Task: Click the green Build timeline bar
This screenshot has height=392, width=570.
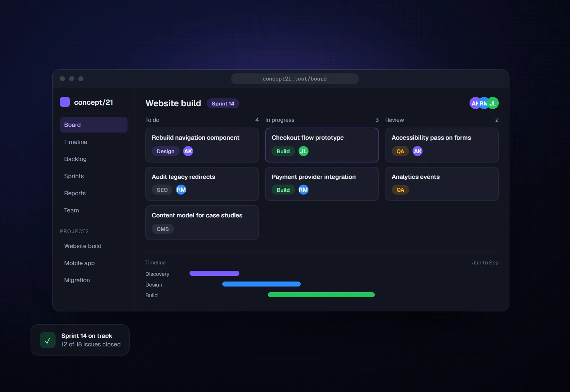Action: click(321, 295)
